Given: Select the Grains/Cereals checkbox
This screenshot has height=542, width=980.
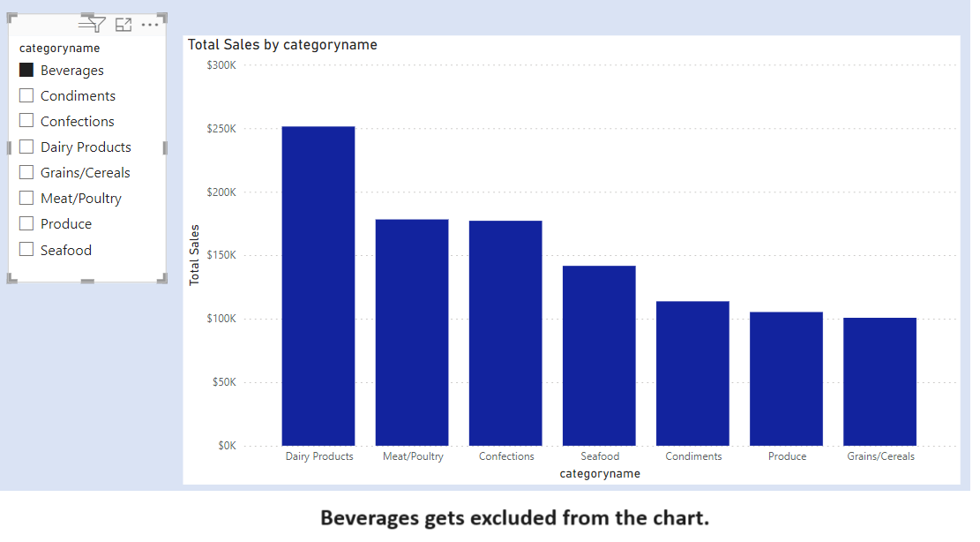Looking at the screenshot, I should point(26,172).
